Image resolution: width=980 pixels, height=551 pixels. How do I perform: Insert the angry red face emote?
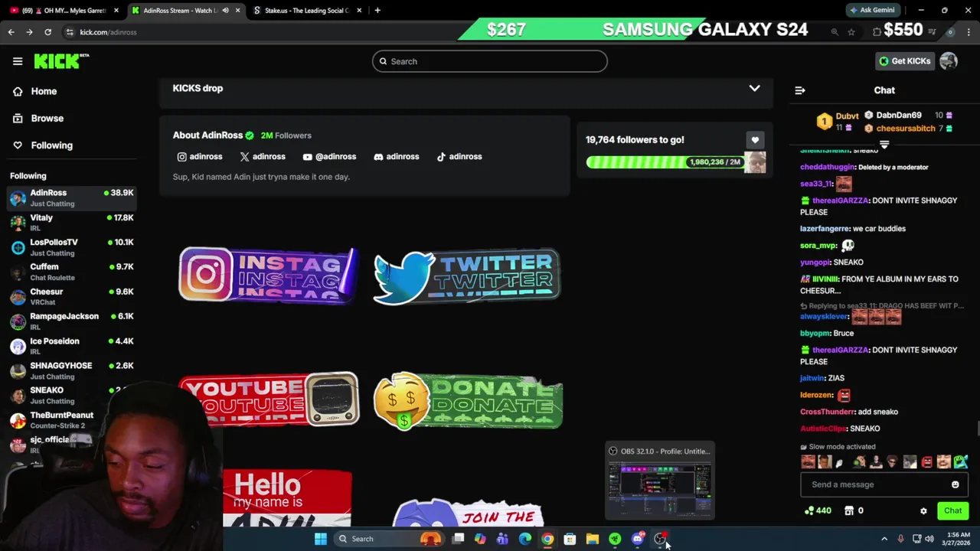pos(927,462)
